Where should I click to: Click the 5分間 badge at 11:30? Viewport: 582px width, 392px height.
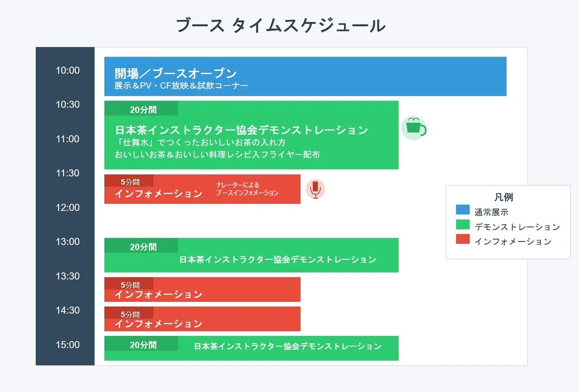(x=129, y=181)
